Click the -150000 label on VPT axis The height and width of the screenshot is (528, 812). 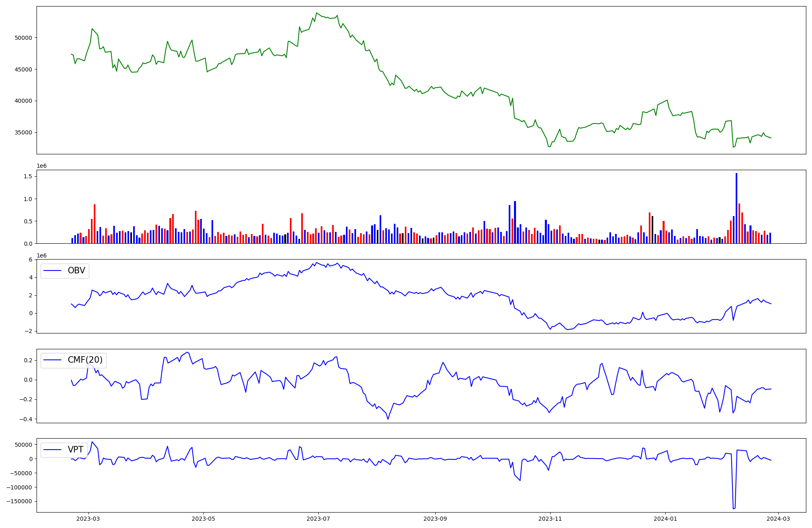click(x=19, y=501)
